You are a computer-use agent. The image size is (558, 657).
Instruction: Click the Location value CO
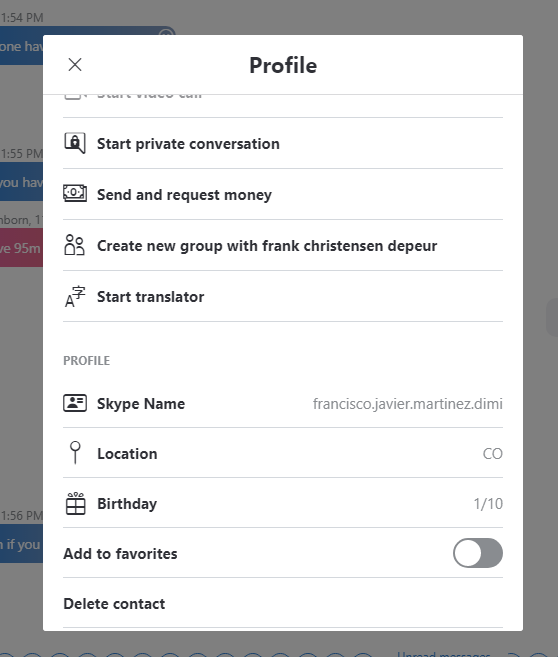click(x=493, y=454)
